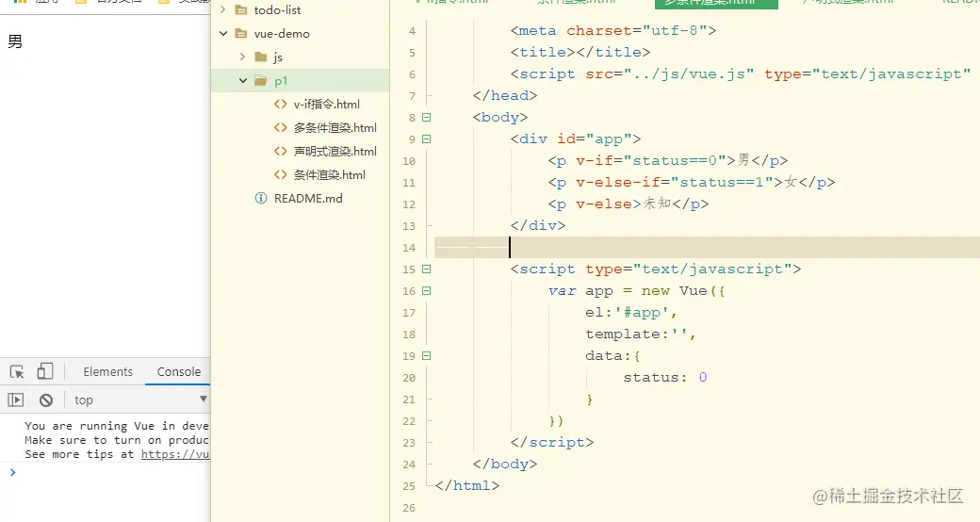Expand the todo-list folder chevron
The image size is (980, 522).
click(222, 10)
